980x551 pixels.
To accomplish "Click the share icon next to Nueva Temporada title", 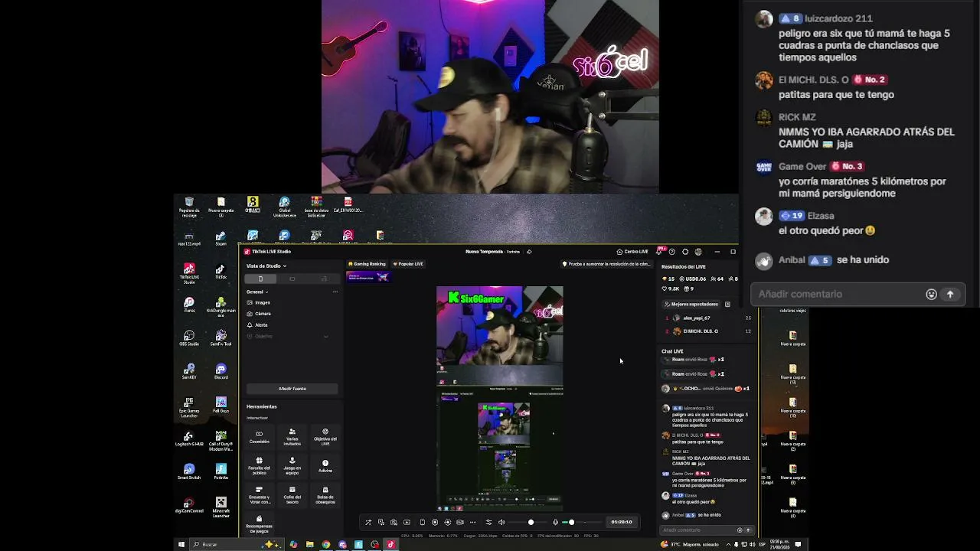I will click(x=528, y=252).
